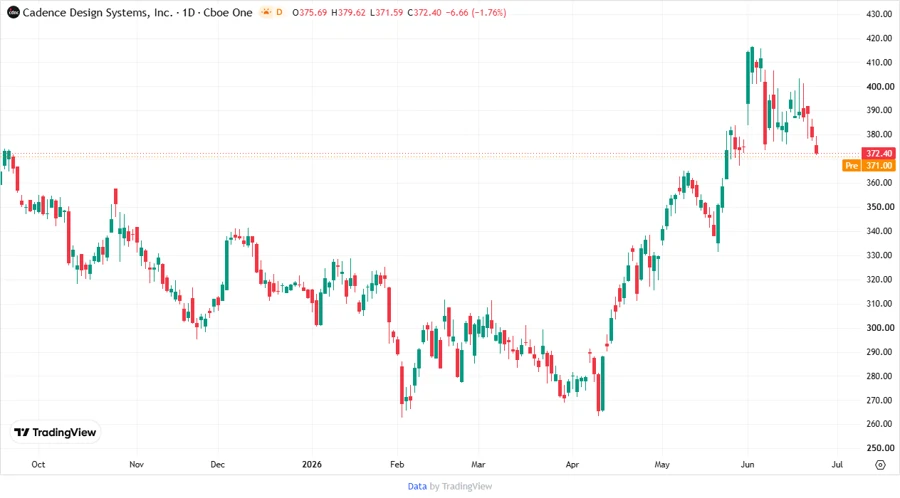Screen dimensions: 900x498
Task: Click the Apr label on time axis
Action: (572, 464)
